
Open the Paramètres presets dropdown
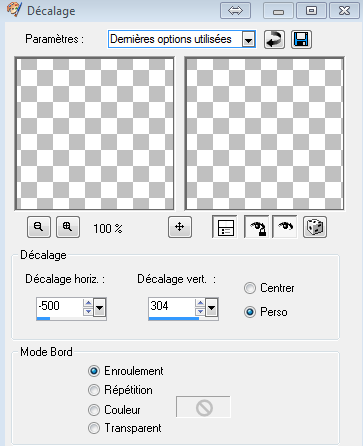[248, 40]
